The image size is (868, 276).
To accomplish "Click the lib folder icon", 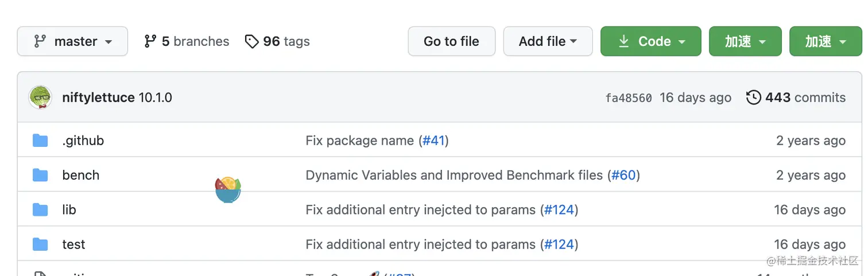I will pos(40,210).
